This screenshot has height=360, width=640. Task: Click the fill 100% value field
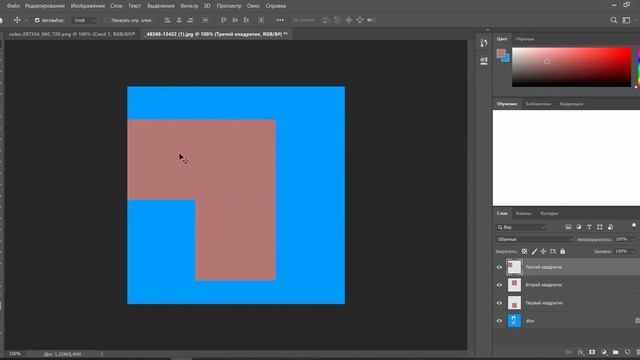(621, 252)
